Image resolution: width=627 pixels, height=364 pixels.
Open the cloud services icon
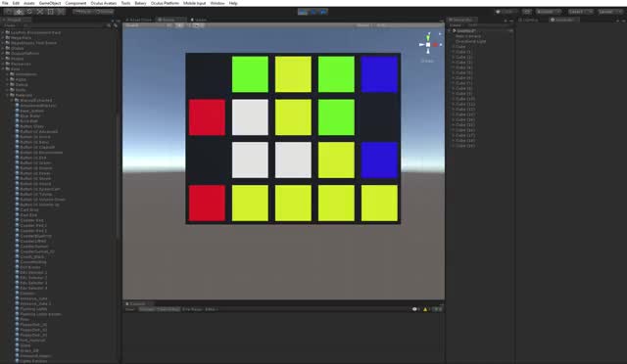click(527, 12)
